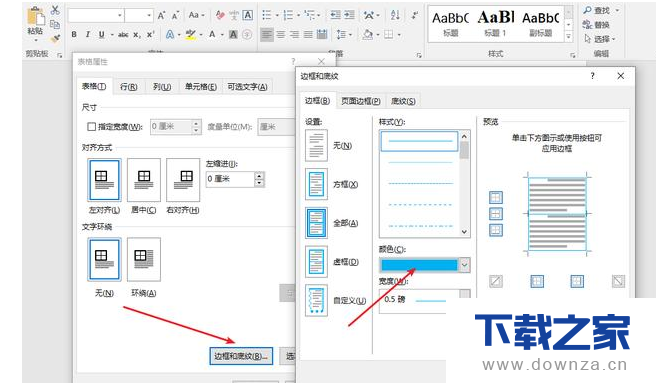Click the Grow Font icon

tap(161, 15)
